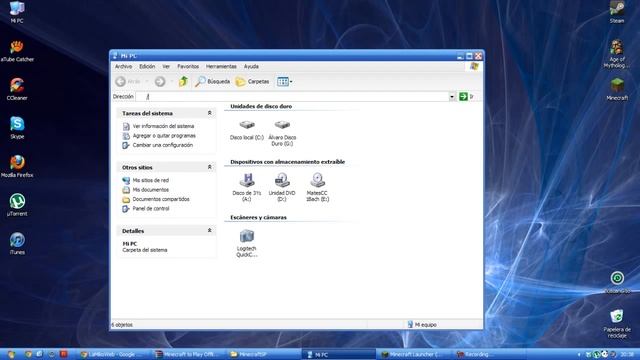640x360 pixels.
Task: Open the Disco local (C:) drive
Action: [x=247, y=130]
